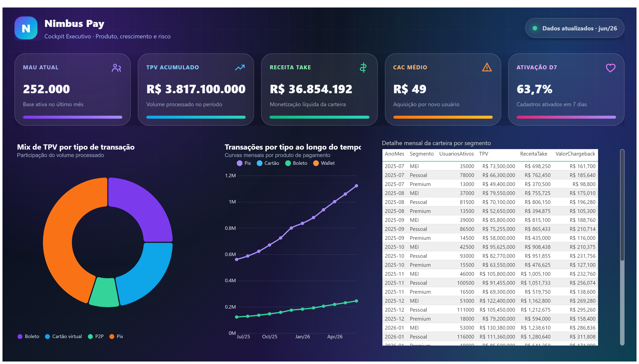Click the heart icon on Ativação D7 card
639x364 pixels.
[x=610, y=68]
